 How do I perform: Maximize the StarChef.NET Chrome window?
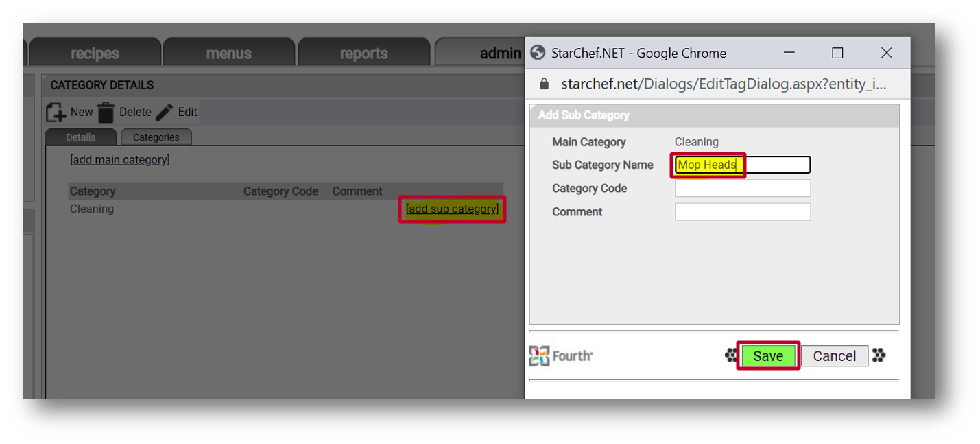coord(837,53)
